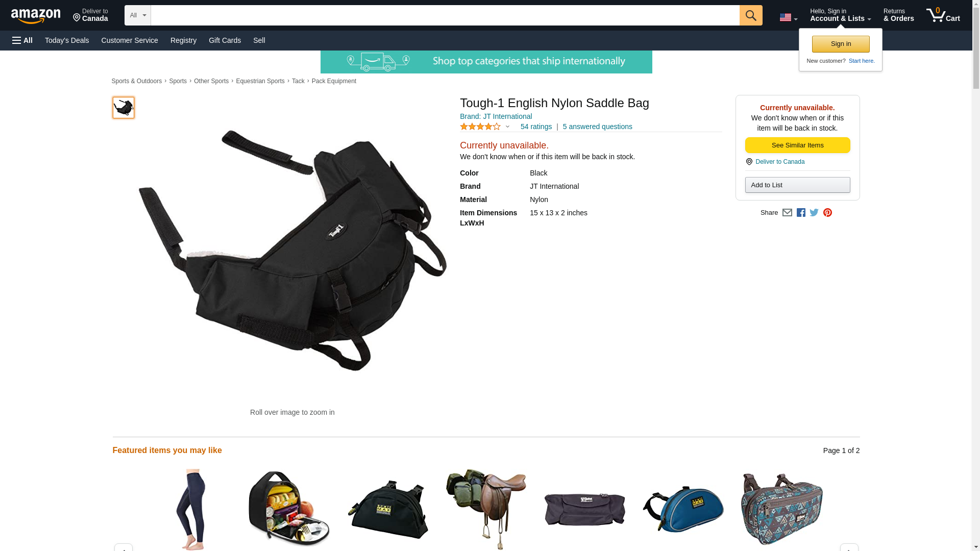
Task: Click the yellow Sign in button
Action: click(841, 44)
